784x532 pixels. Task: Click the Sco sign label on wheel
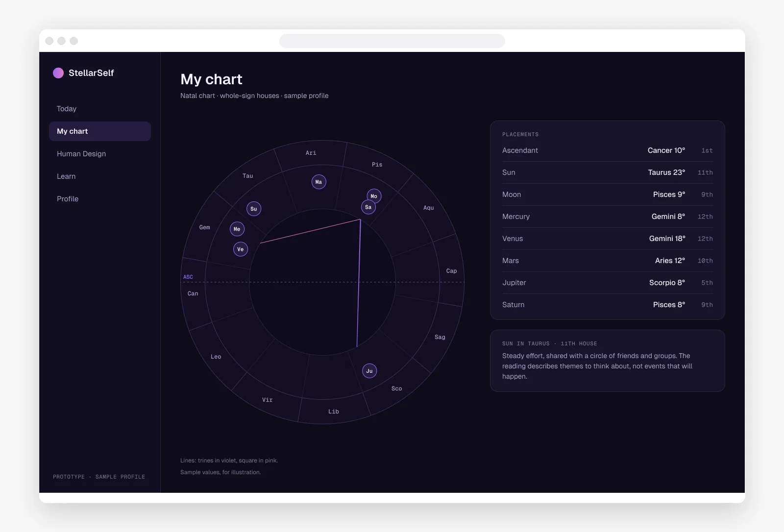click(x=396, y=388)
